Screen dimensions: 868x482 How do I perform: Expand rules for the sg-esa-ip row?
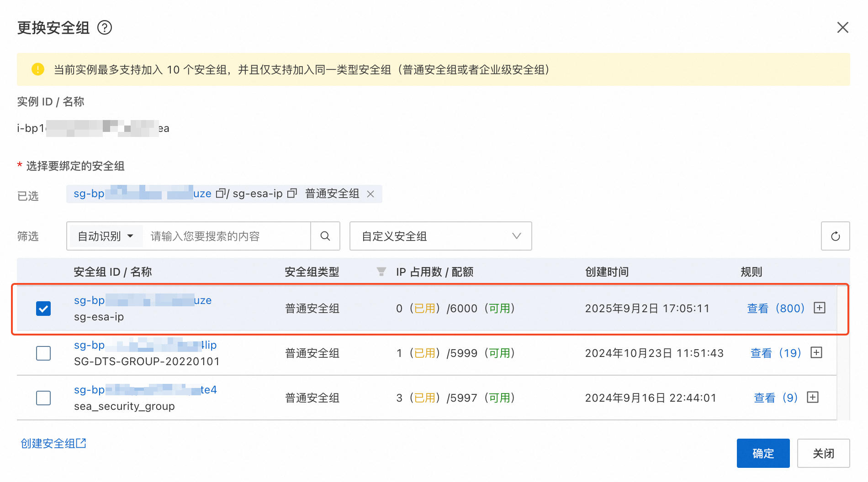820,308
